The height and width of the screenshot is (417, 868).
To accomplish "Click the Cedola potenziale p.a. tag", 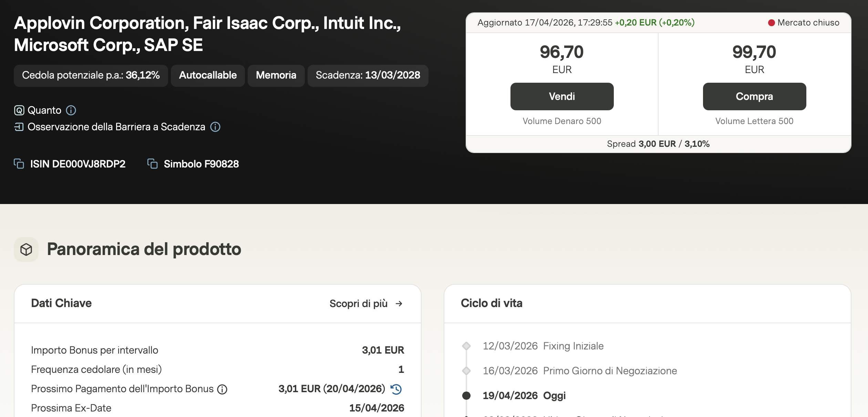I will [91, 75].
